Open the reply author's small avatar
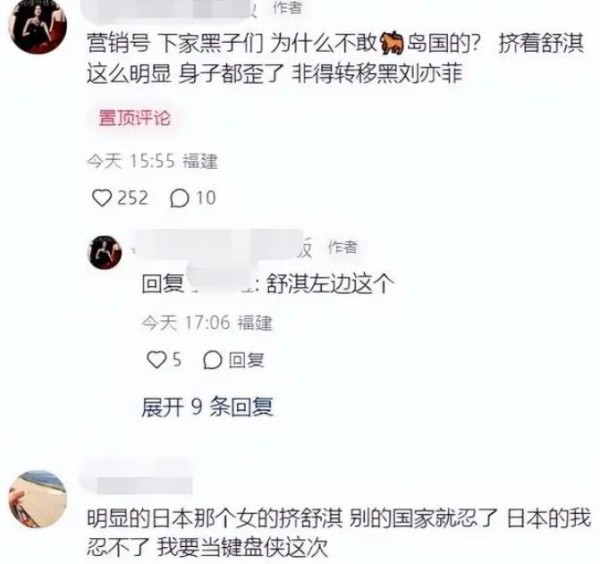600x564 pixels. (105, 253)
